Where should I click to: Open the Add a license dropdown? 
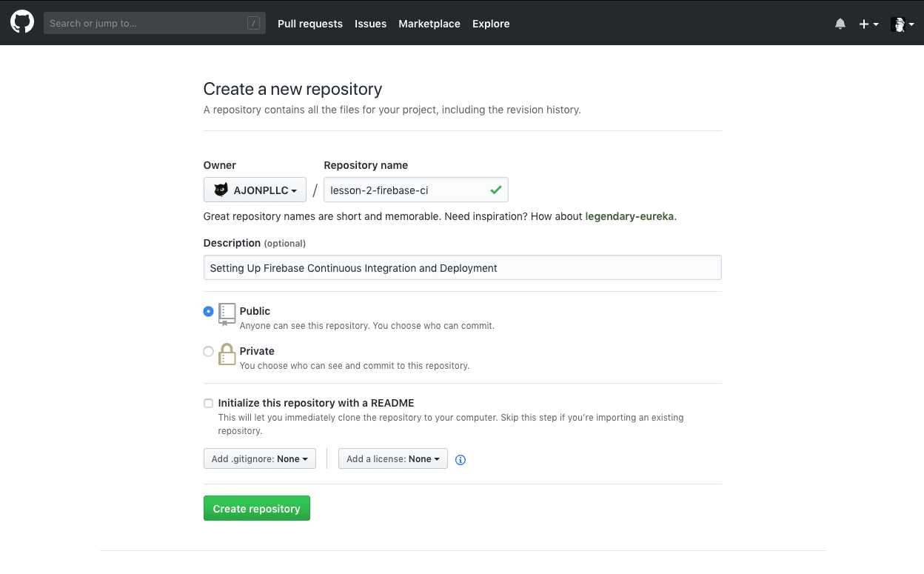(x=393, y=459)
